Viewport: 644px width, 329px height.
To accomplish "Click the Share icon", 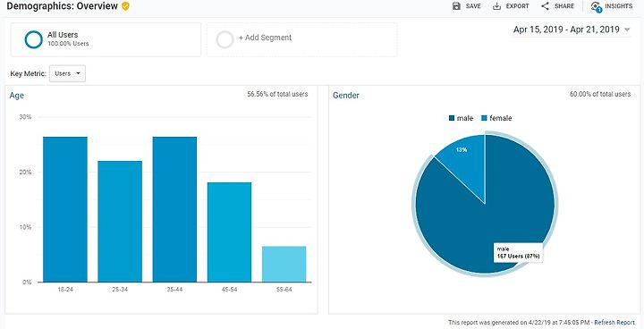I will pyautogui.click(x=545, y=6).
